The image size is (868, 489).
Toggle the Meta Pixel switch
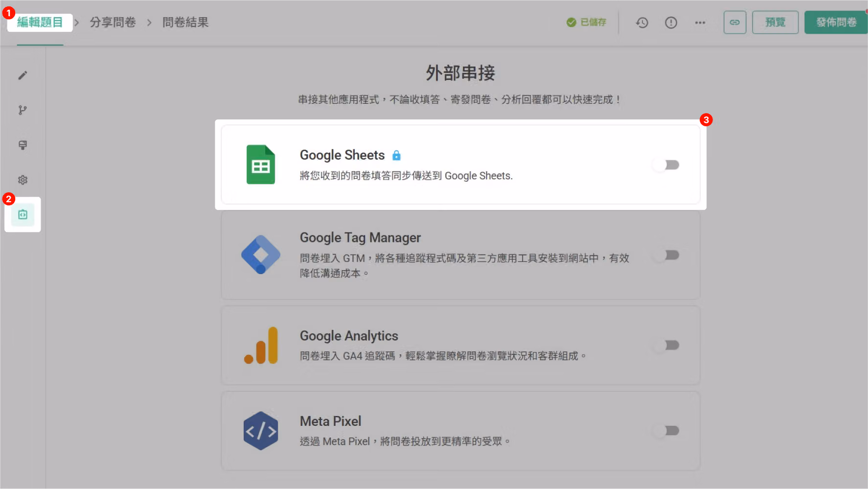(x=666, y=431)
